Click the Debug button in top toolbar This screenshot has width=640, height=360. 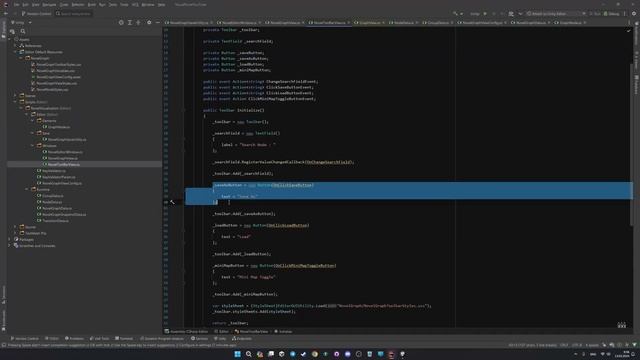click(611, 13)
